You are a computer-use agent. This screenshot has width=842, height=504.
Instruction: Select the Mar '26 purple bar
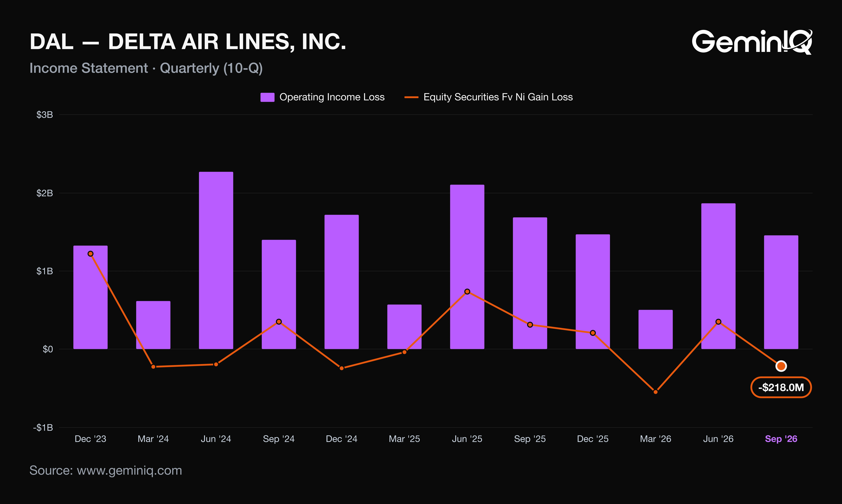[655, 329]
